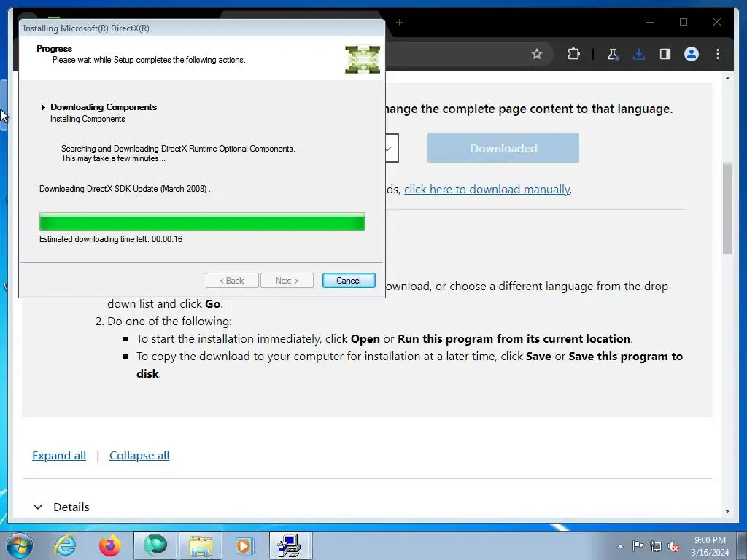Toggle the Chrome side panel icon

coord(665,54)
